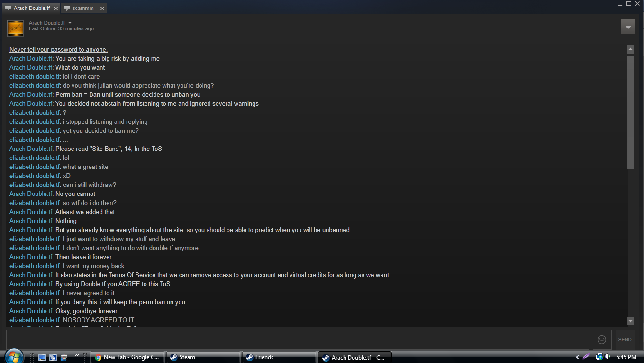Click the volume speaker tray icon
644x363 pixels.
(608, 357)
